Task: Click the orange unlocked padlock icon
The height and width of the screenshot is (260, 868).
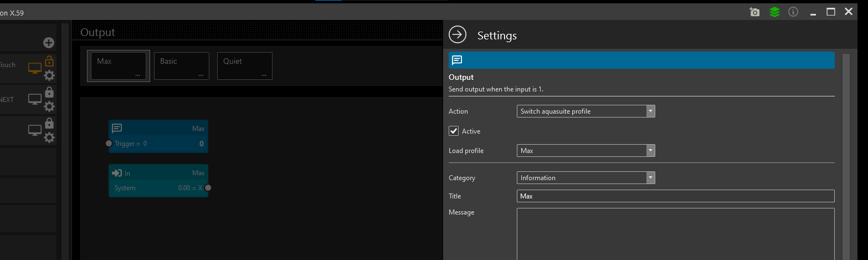Action: [49, 61]
